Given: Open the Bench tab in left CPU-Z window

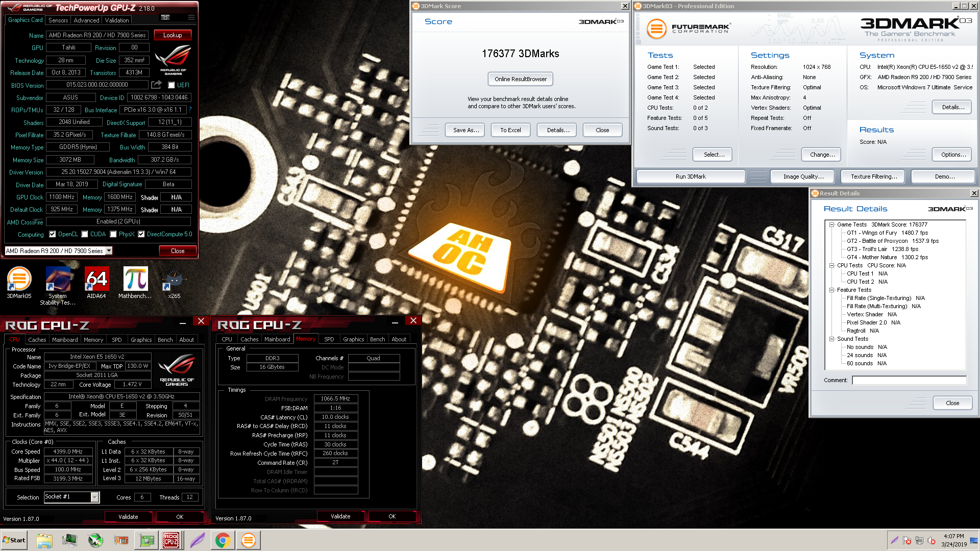Looking at the screenshot, I should (165, 340).
